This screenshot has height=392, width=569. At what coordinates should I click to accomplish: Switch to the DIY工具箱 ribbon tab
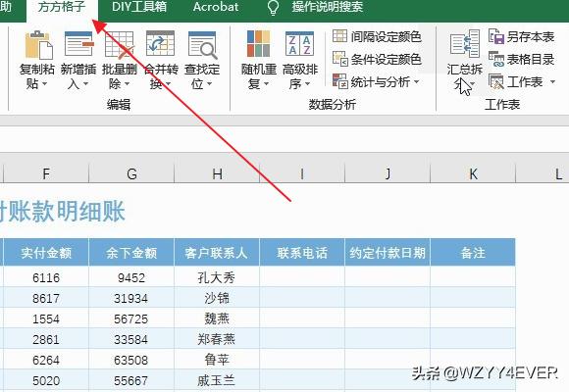(x=139, y=7)
